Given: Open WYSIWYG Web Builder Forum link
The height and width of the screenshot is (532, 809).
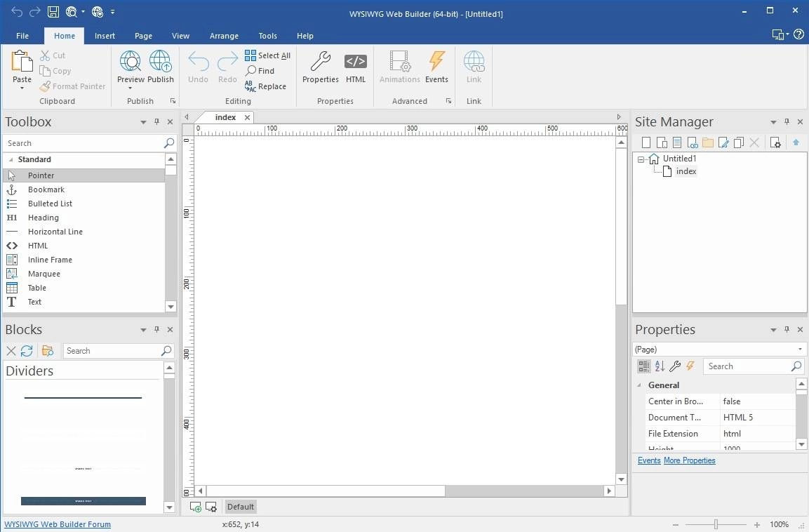Looking at the screenshot, I should tap(58, 524).
